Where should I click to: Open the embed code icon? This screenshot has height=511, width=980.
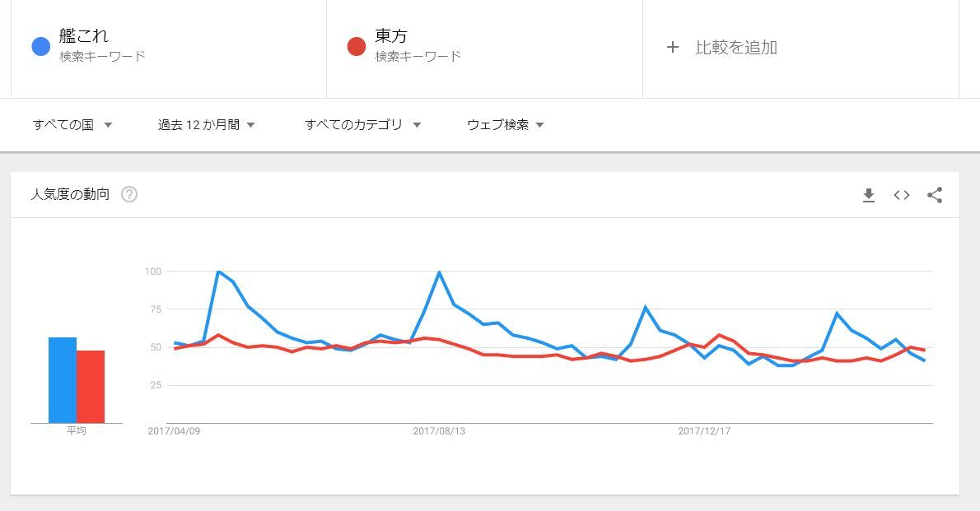tap(901, 195)
